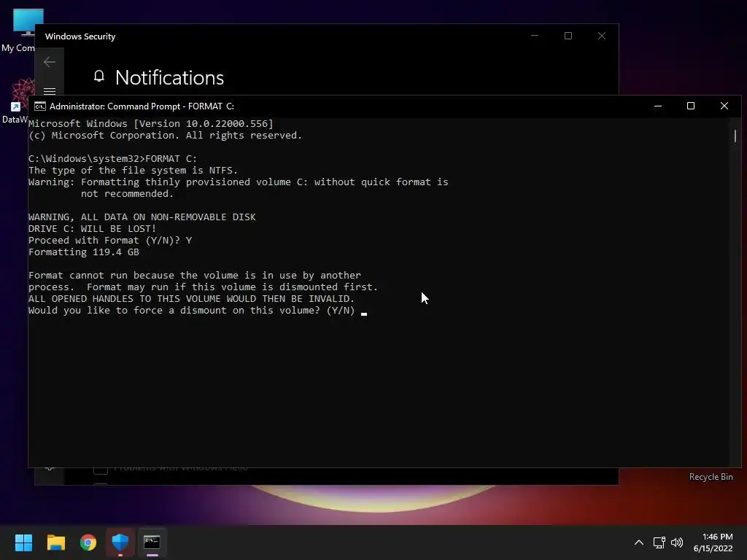747x560 pixels.
Task: Click the text 'Formatting 119.4 GB'
Action: pyautogui.click(x=84, y=252)
